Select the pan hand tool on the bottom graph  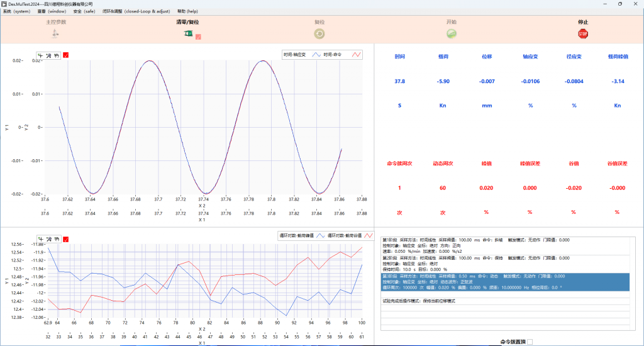coord(56,238)
